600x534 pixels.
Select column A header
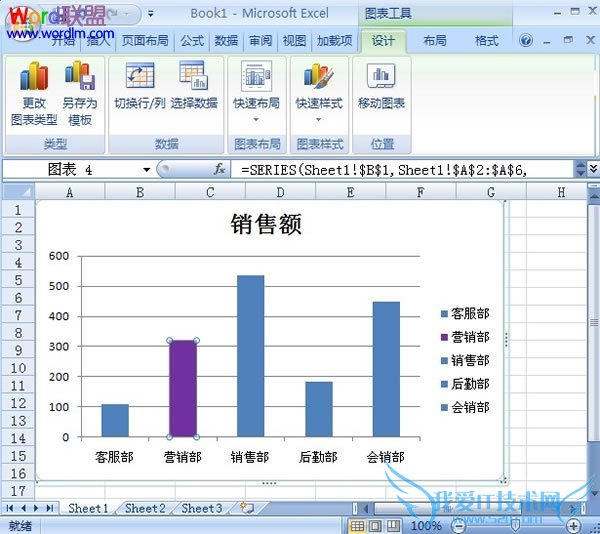coord(70,192)
